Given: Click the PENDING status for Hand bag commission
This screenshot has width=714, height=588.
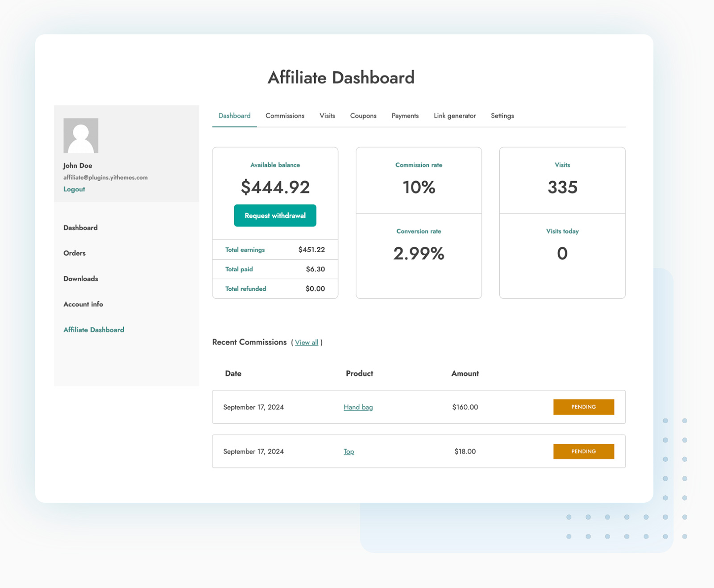Looking at the screenshot, I should (x=584, y=407).
